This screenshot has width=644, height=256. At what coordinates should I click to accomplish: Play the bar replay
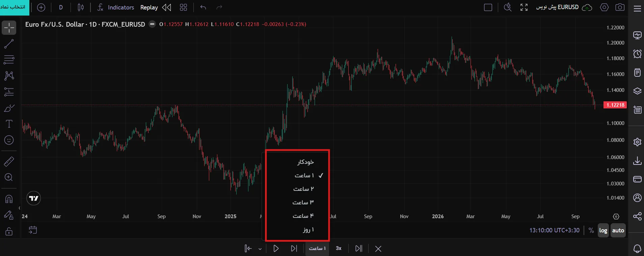[x=276, y=249]
